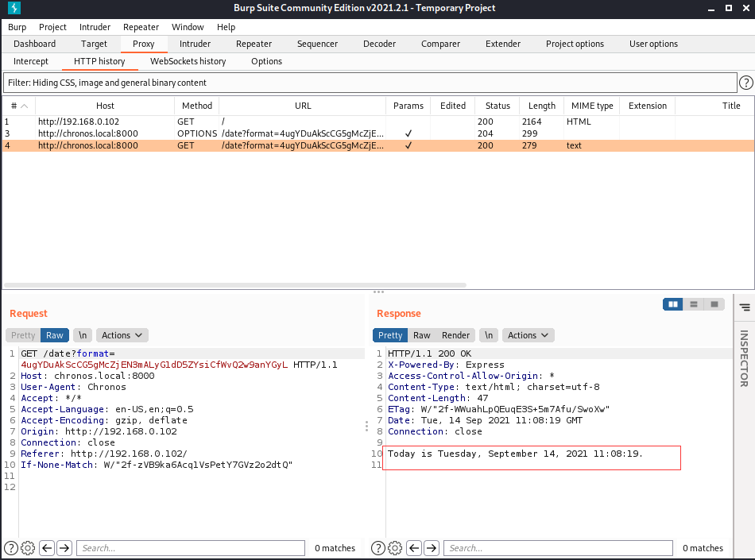This screenshot has width=755, height=560.
Task: Expand the Inspector panel menu icon
Action: tap(744, 307)
